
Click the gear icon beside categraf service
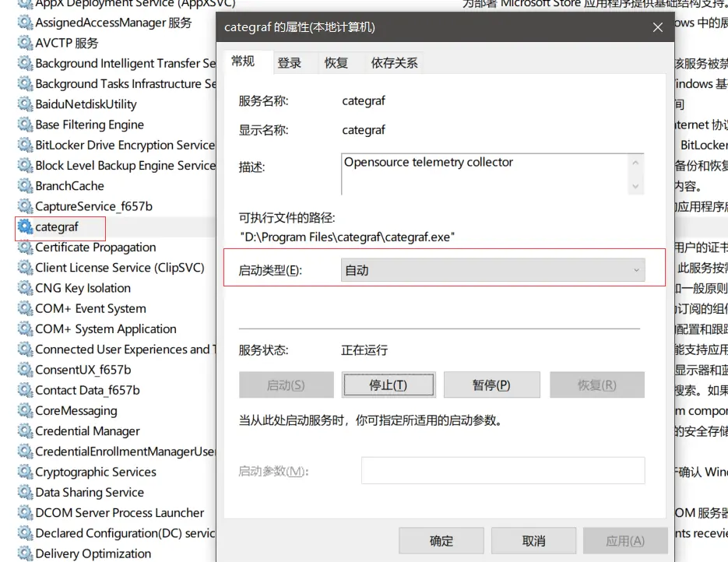[x=25, y=227]
